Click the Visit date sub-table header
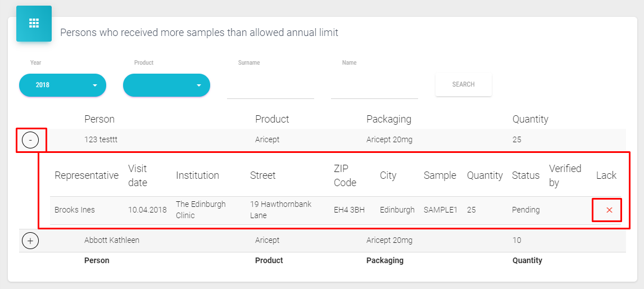This screenshot has height=289, width=644. 138,175
